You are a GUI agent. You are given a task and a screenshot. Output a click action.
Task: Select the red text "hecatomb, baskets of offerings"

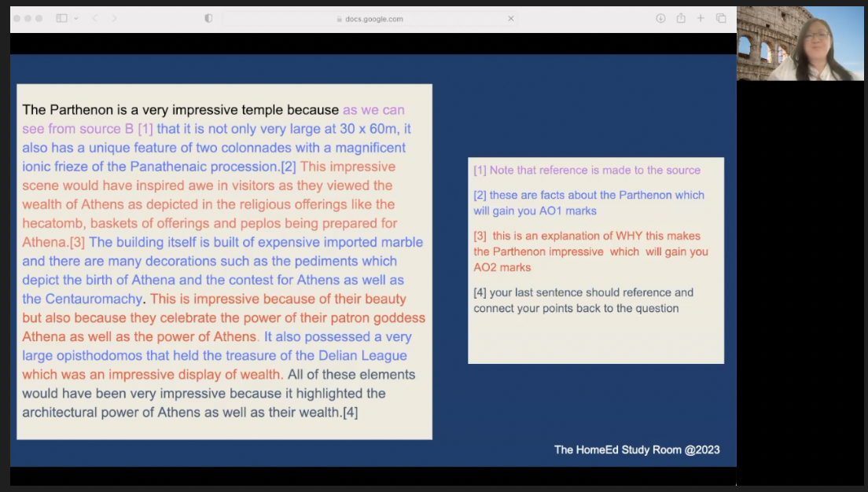coord(116,223)
